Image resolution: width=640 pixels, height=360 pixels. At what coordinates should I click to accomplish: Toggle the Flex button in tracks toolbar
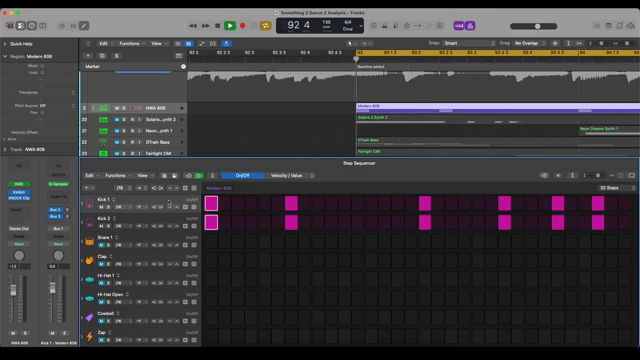tap(213, 43)
